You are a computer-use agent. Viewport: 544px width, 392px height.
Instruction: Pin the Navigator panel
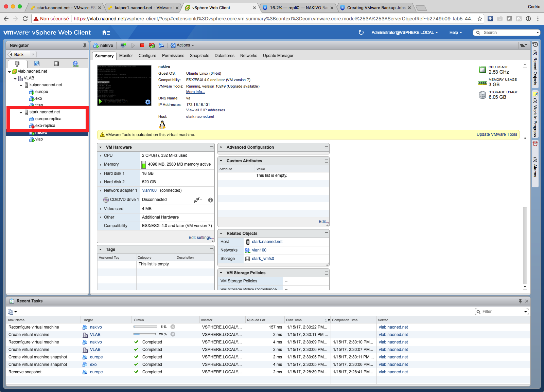point(85,45)
